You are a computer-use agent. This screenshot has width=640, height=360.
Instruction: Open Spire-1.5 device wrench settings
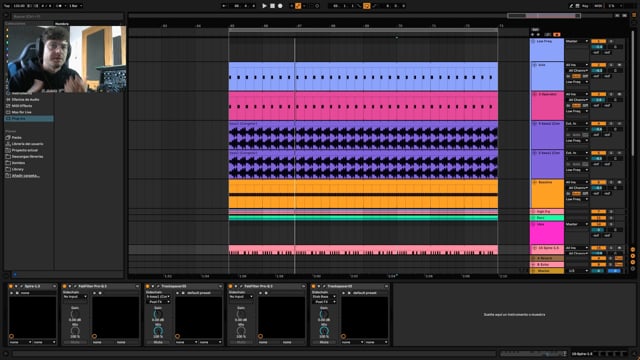tap(22, 286)
